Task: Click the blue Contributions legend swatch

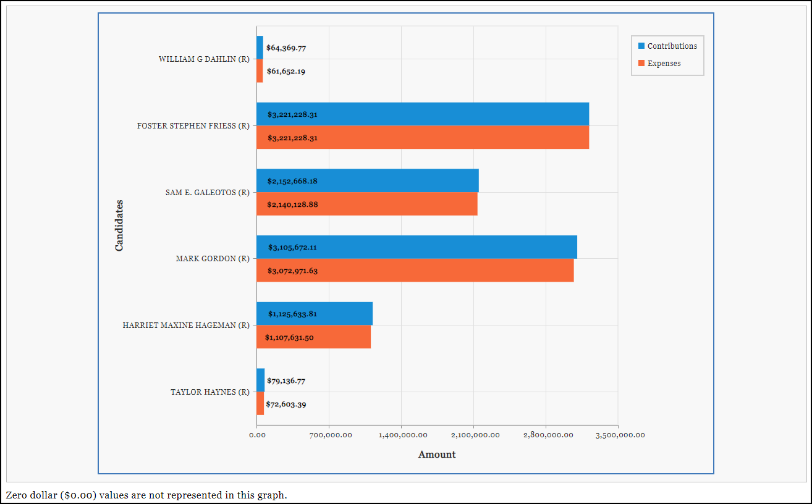Action: [640, 46]
